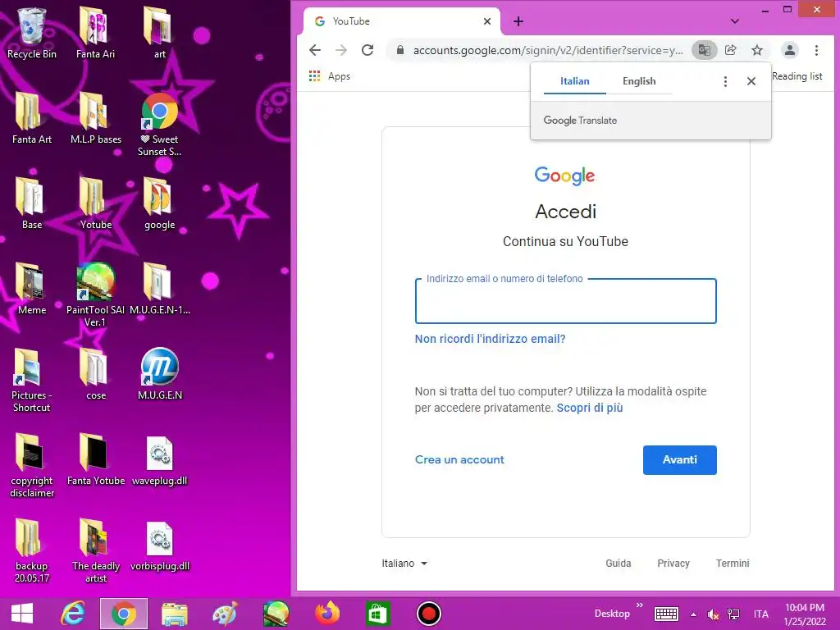
Task: Click the Avanti button
Action: (679, 459)
